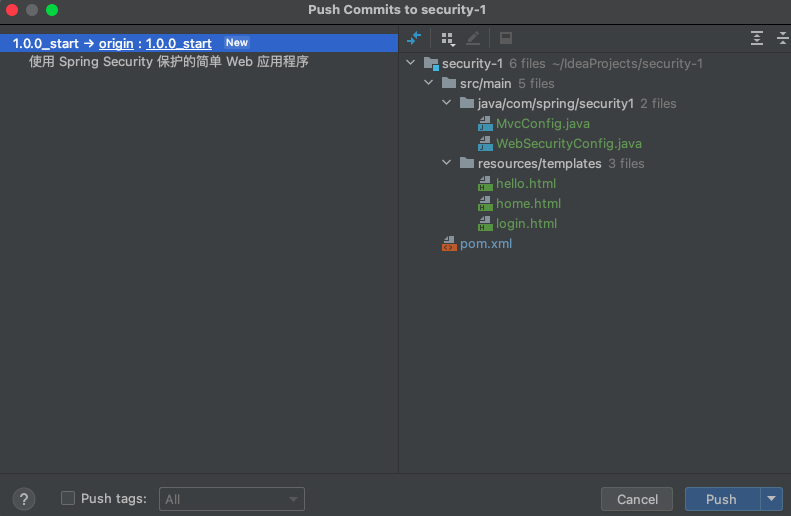Click the resources/templates folder icon
This screenshot has height=516, width=791.
click(x=467, y=163)
